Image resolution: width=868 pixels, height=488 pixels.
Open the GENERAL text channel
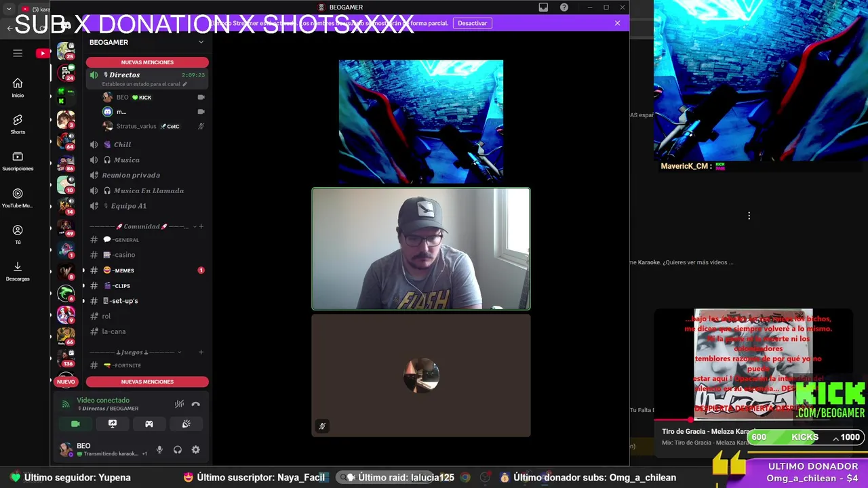[x=147, y=240]
